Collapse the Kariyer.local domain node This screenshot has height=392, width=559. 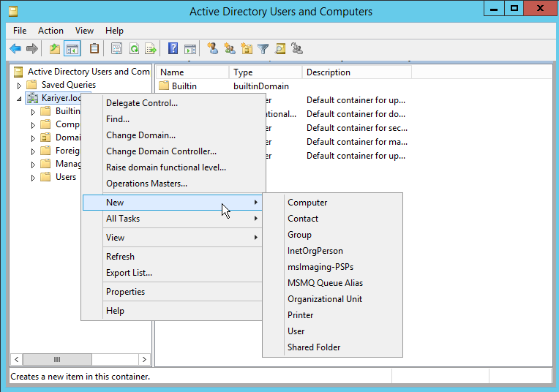19,99
